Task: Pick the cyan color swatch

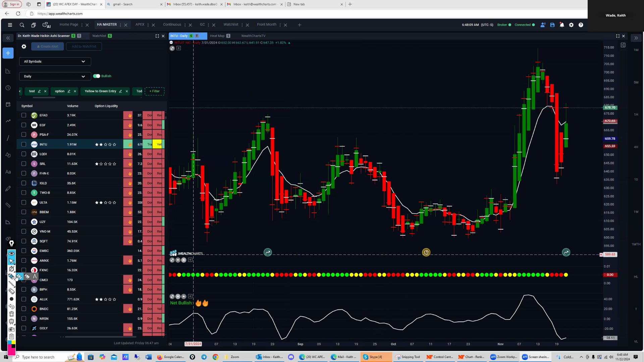Action: pos(9,343)
